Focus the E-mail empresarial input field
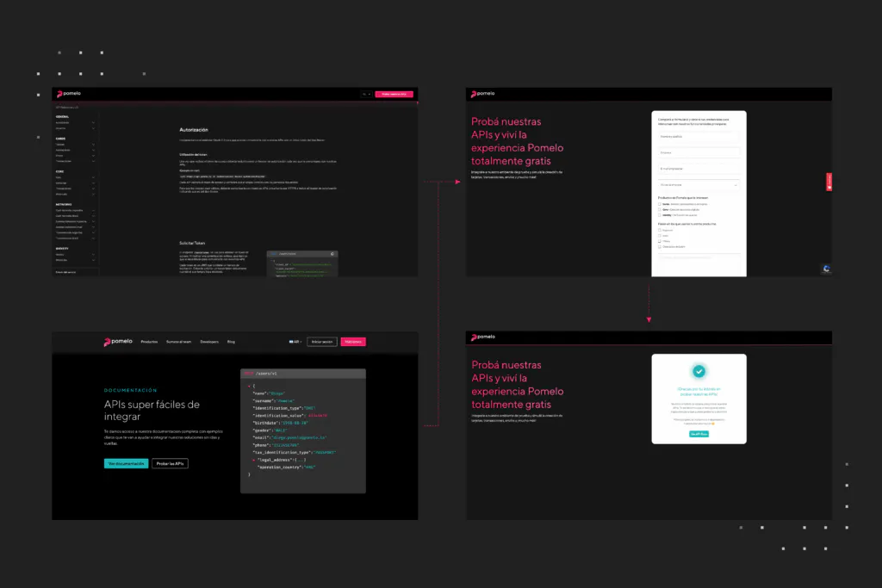Screen dimensions: 882x588 coord(699,169)
